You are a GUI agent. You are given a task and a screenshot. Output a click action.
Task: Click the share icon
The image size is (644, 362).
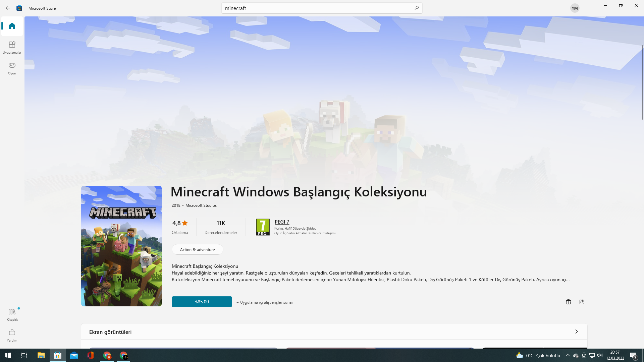582,302
